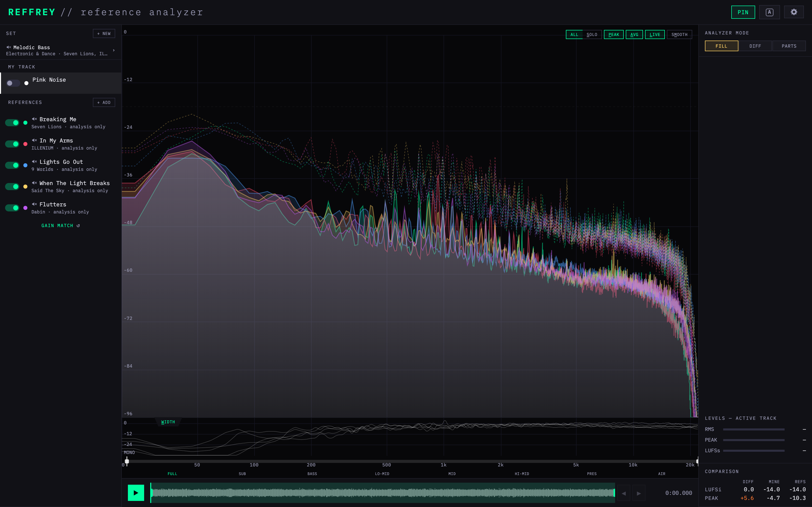Disable the In My Arms reference toggle
Viewport: 812px width, 507px height.
coord(12,144)
